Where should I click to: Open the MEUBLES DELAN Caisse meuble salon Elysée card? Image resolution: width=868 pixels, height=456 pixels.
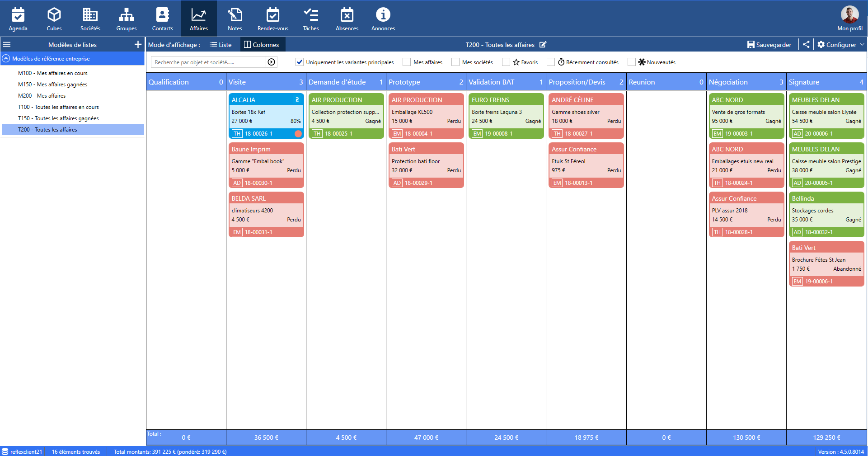[826, 116]
